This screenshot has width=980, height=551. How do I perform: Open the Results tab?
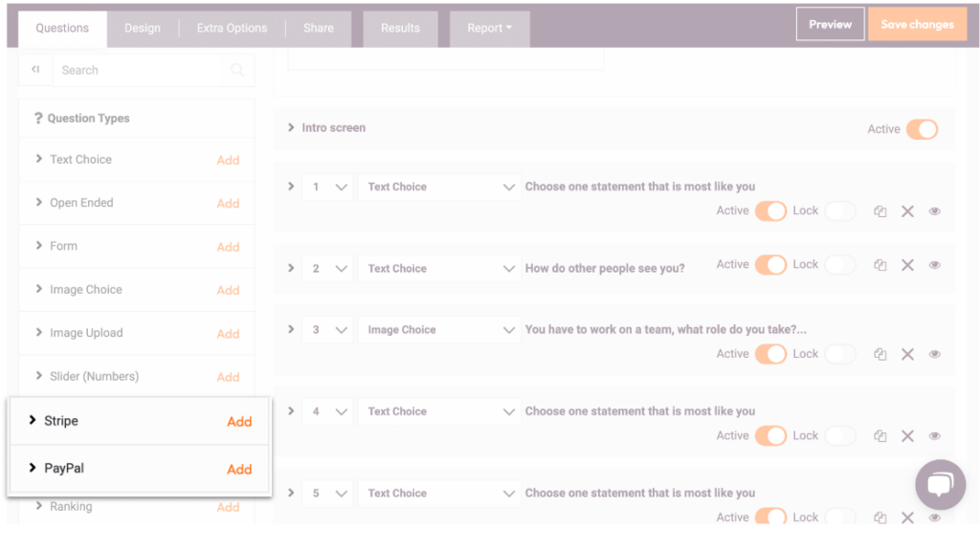(x=400, y=28)
